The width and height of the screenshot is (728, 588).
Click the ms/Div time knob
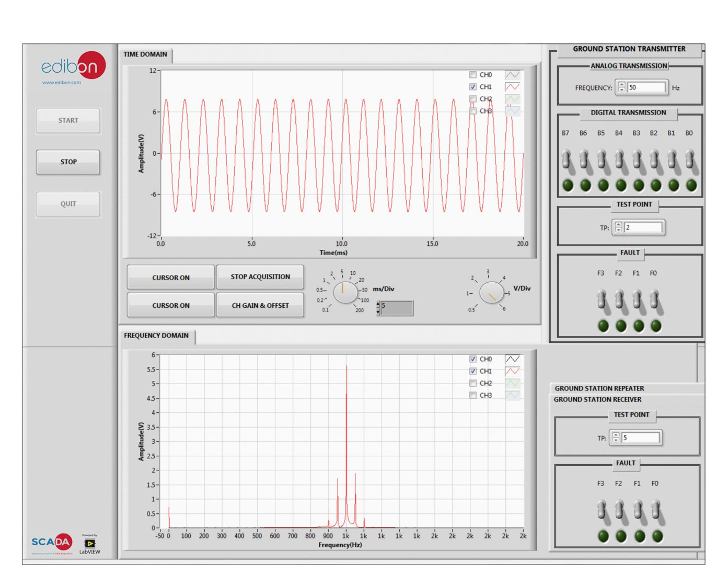point(345,292)
